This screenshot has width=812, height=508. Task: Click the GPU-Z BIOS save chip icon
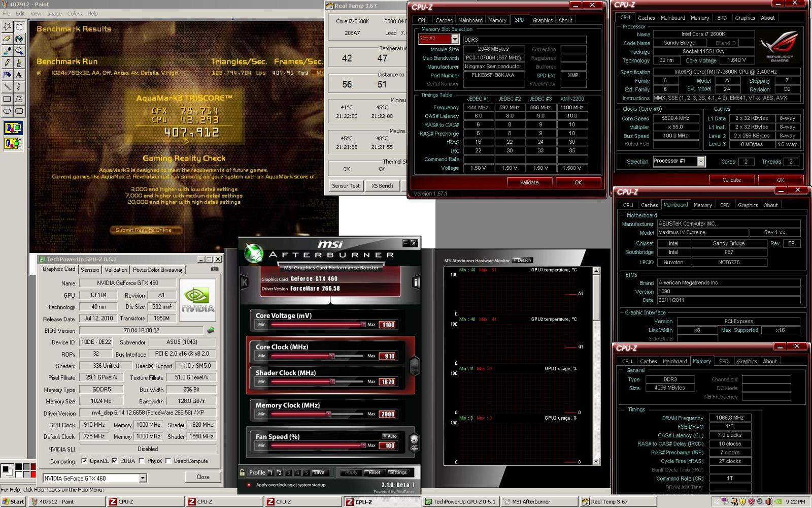tap(211, 330)
